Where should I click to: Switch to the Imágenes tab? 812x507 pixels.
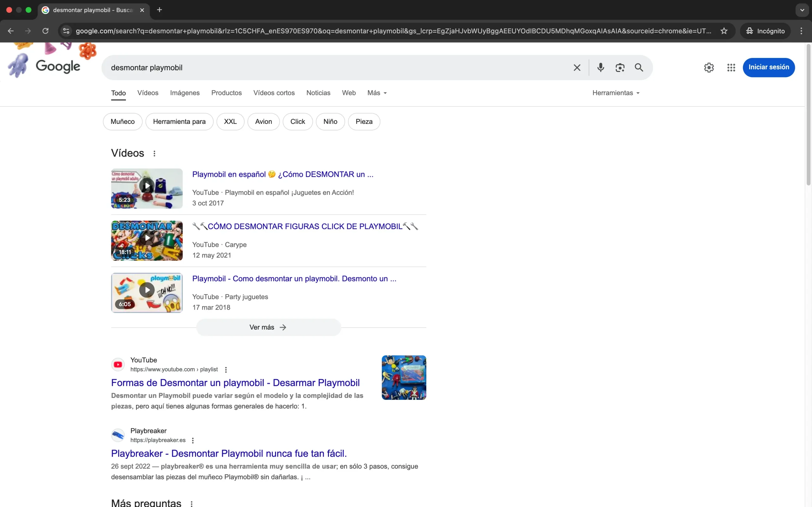[x=185, y=93]
